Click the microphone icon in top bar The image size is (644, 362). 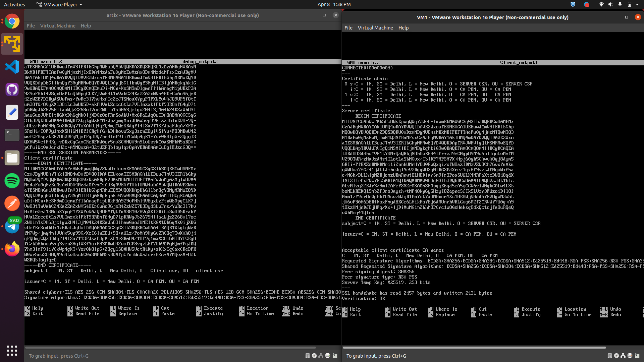tap(620, 4)
